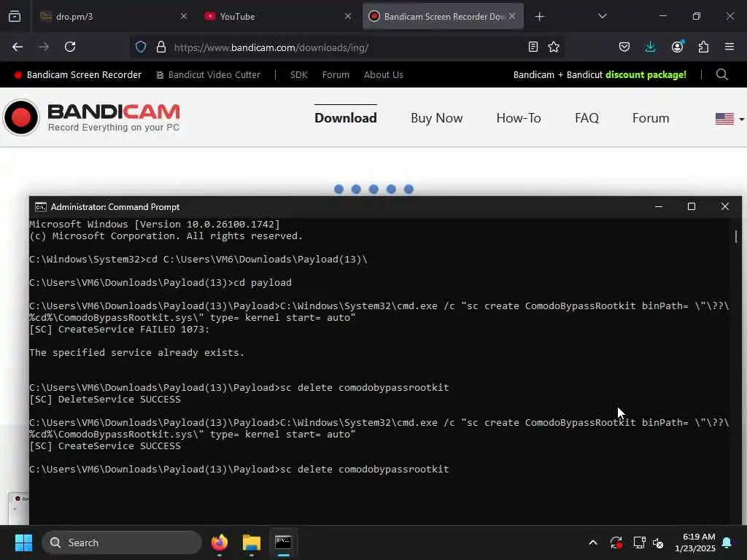
Task: Open the Pocket save icon
Action: [624, 47]
